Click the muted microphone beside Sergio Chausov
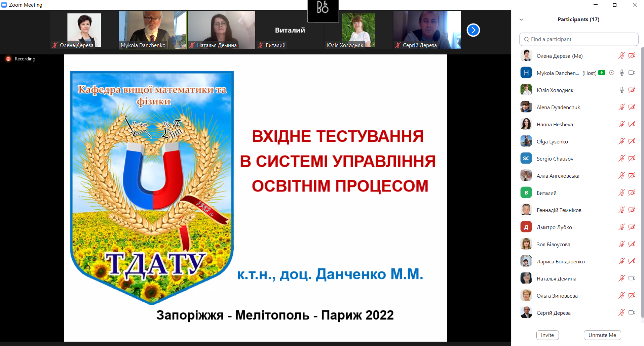The width and height of the screenshot is (644, 346). [621, 159]
